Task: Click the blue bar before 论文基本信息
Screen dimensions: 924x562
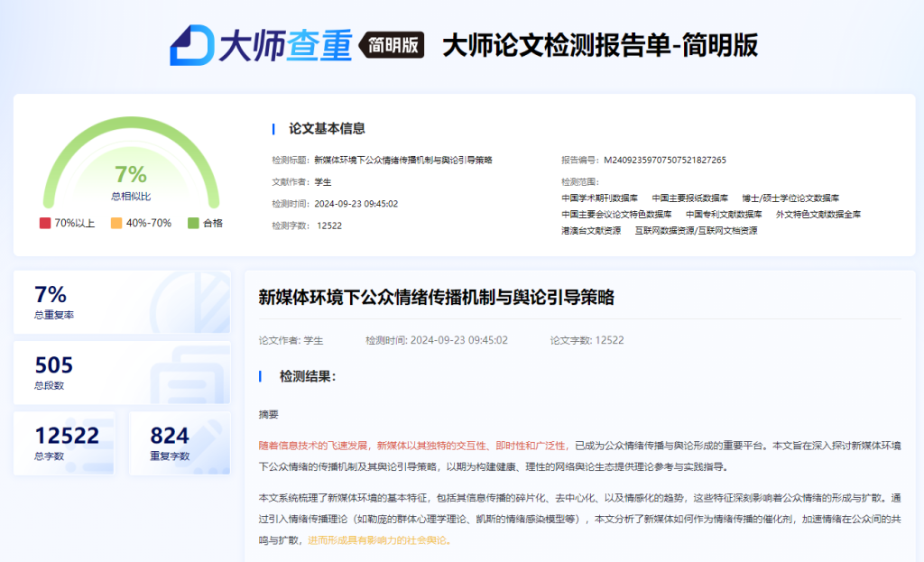Action: click(273, 129)
